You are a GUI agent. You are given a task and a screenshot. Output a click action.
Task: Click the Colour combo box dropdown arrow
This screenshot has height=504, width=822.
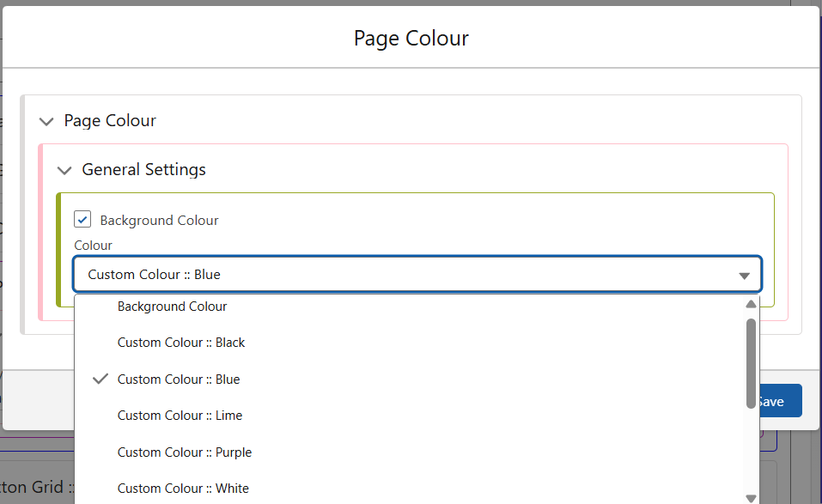(x=744, y=276)
